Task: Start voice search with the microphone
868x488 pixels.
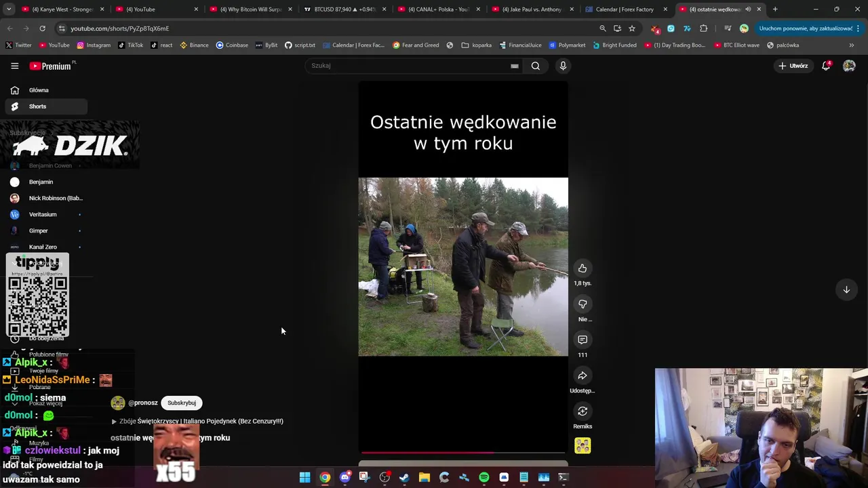Action: [x=563, y=66]
